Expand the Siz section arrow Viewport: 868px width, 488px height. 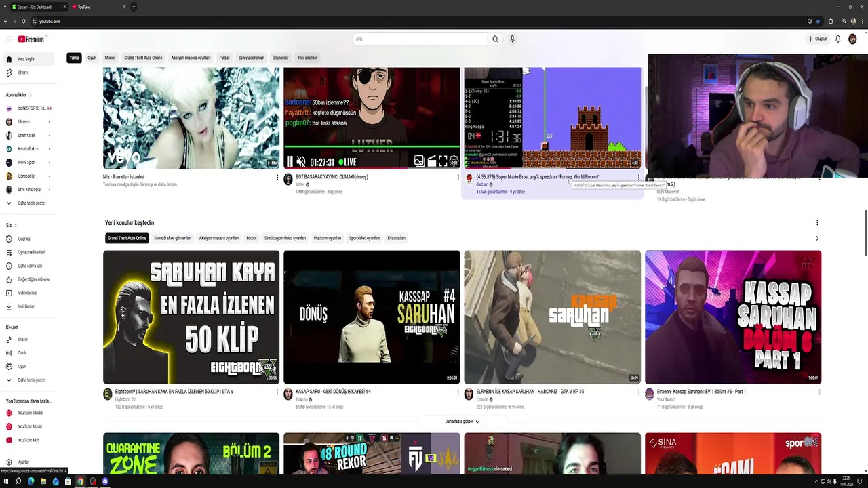pos(16,225)
